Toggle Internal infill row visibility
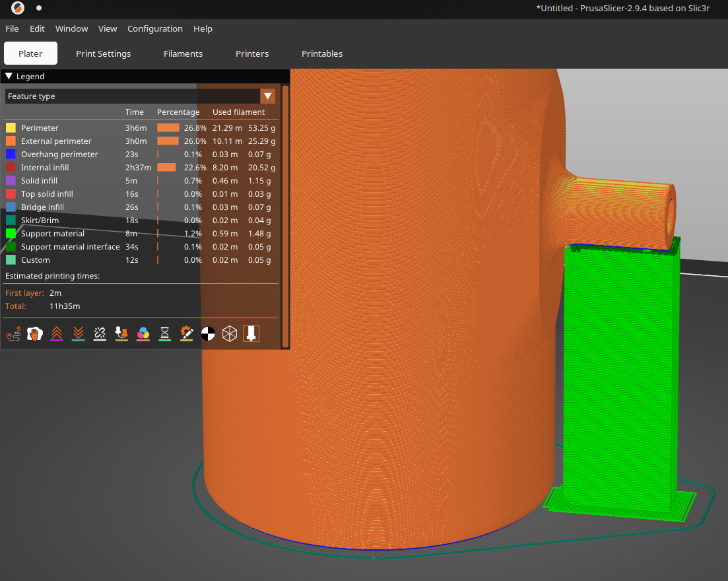Screen dimensions: 728x581 [x=45, y=168]
